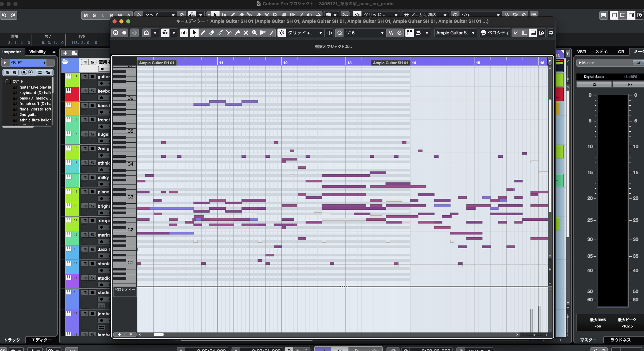Select the Split scissors tool in Key Editor
Image resolution: width=644 pixels, height=351 pixels.
229,33
